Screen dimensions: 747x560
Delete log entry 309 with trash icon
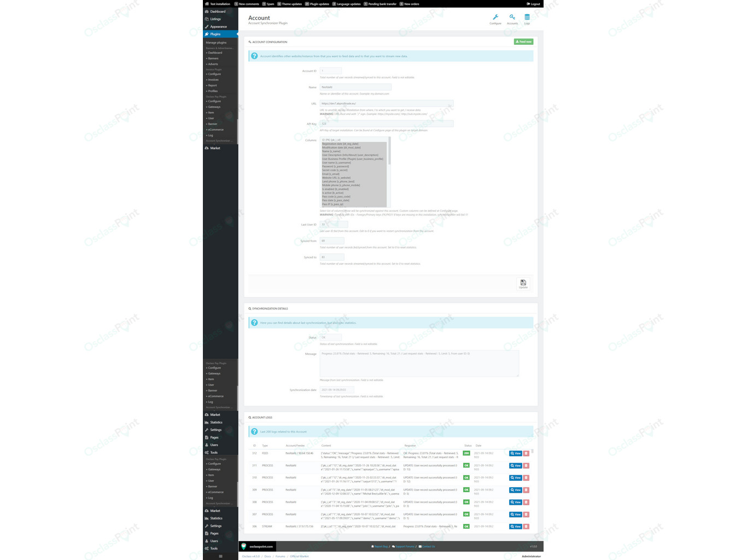(x=526, y=490)
